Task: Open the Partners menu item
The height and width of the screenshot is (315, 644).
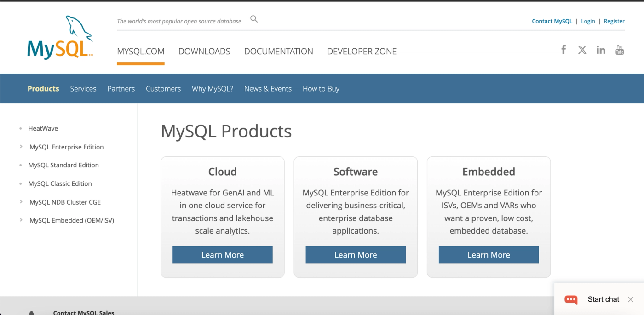Action: coord(121,89)
